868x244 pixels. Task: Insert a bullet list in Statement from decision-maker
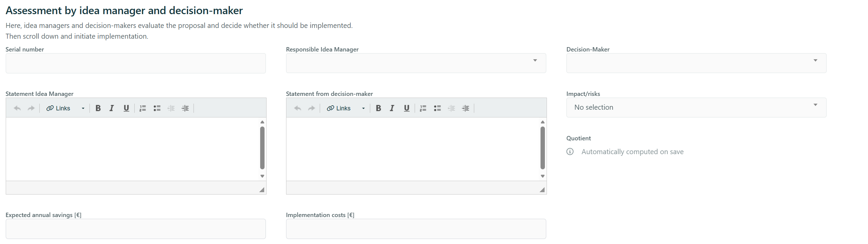click(x=437, y=108)
